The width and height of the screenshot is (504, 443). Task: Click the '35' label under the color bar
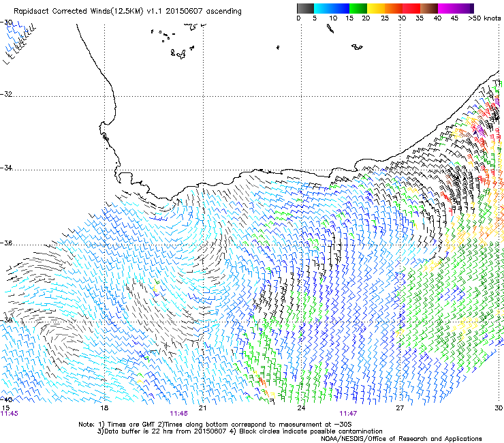pos(420,18)
